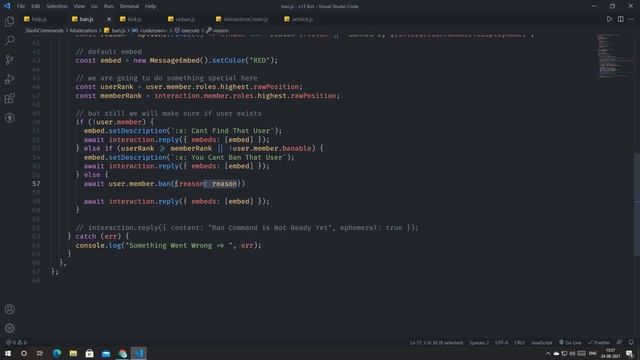Click line number 57 in gutter
This screenshot has height=360, width=640.
point(36,184)
